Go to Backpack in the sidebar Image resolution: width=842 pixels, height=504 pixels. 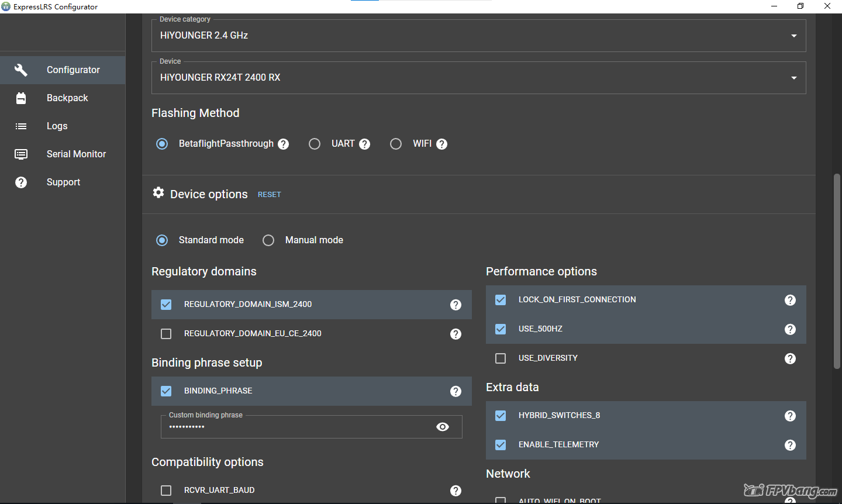[63, 98]
